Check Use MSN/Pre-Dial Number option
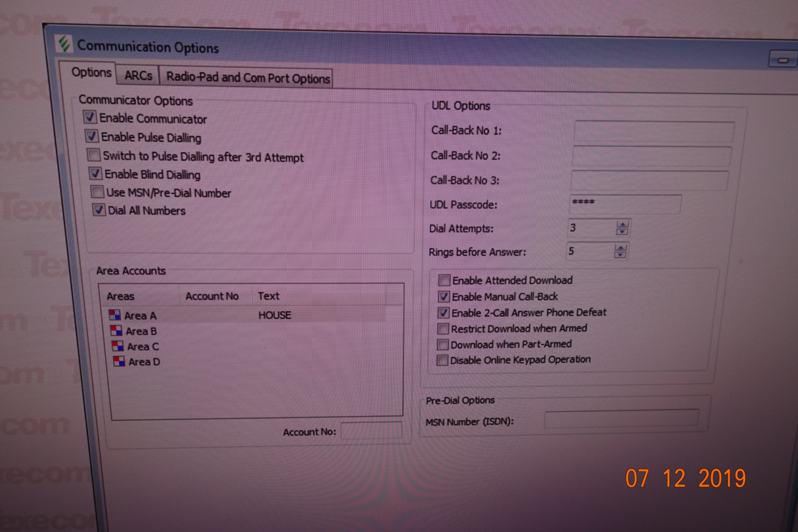Image resolution: width=798 pixels, height=532 pixels. pos(97,192)
